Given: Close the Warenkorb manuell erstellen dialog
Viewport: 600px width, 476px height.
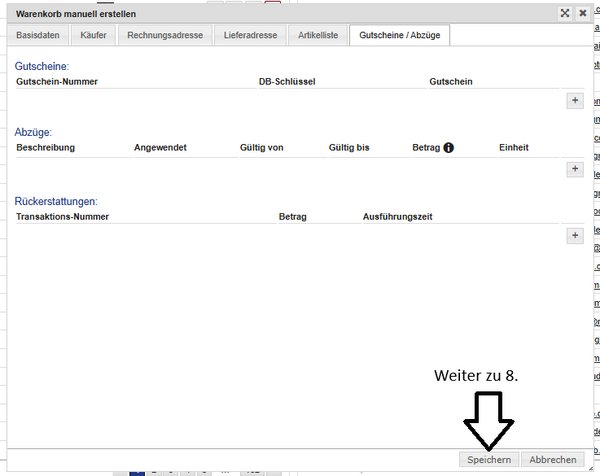Looking at the screenshot, I should pyautogui.click(x=583, y=13).
